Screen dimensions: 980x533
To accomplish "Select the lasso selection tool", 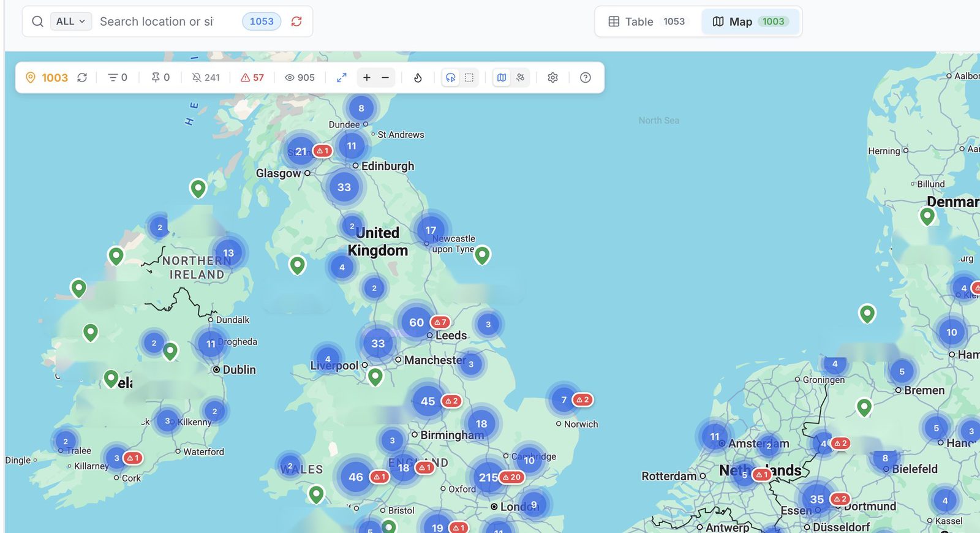I will coord(451,78).
